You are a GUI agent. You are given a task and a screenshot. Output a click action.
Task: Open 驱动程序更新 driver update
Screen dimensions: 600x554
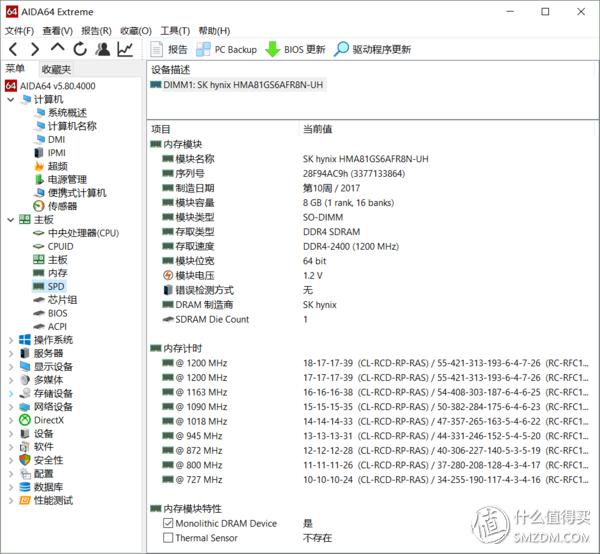(x=372, y=49)
